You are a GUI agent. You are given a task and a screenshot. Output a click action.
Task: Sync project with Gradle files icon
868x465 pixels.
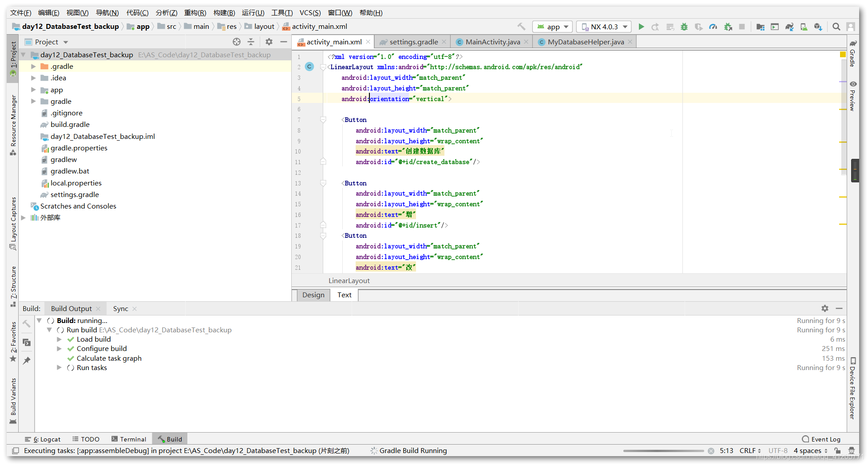pyautogui.click(x=789, y=27)
